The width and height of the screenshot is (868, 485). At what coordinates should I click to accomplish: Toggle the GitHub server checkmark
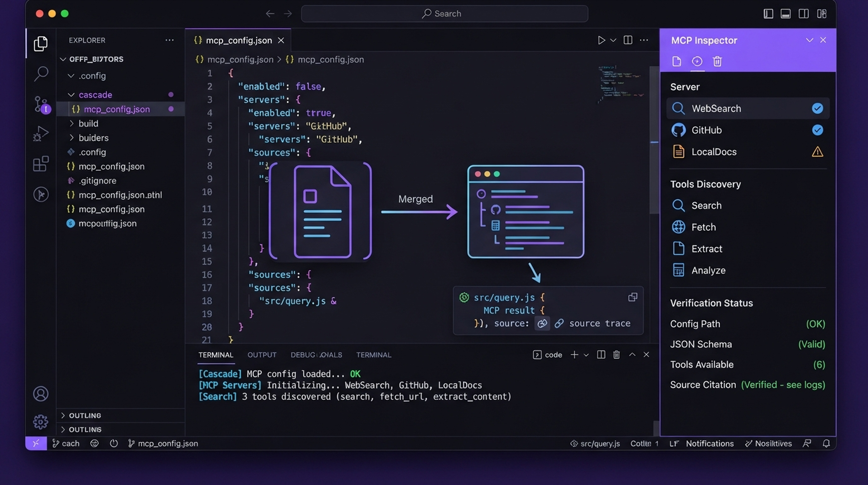coord(817,130)
